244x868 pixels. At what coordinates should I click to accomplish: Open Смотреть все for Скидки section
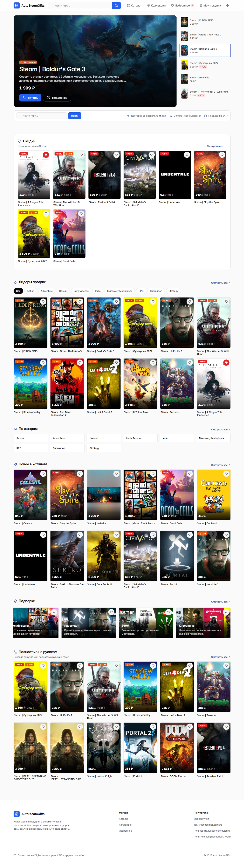pos(216,146)
